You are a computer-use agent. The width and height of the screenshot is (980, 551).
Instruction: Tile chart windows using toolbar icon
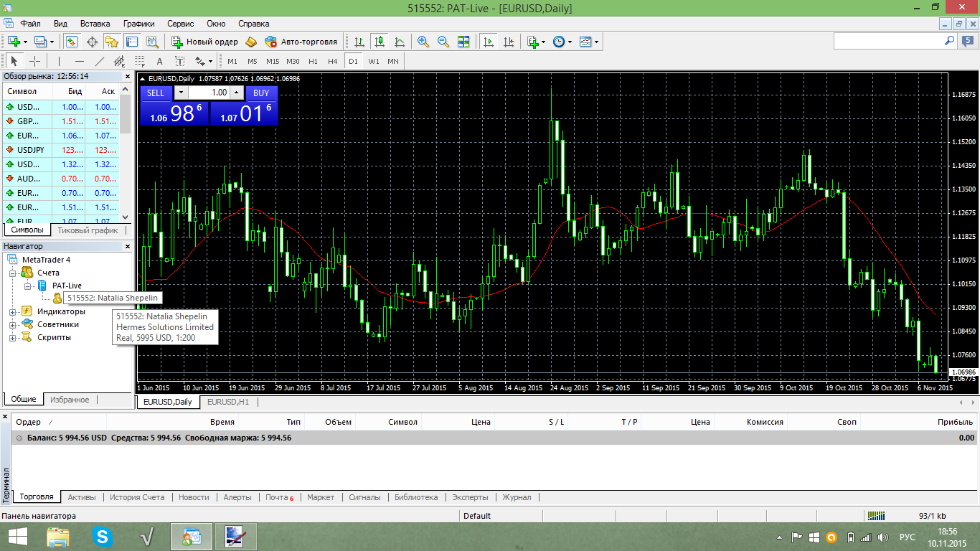pyautogui.click(x=463, y=42)
